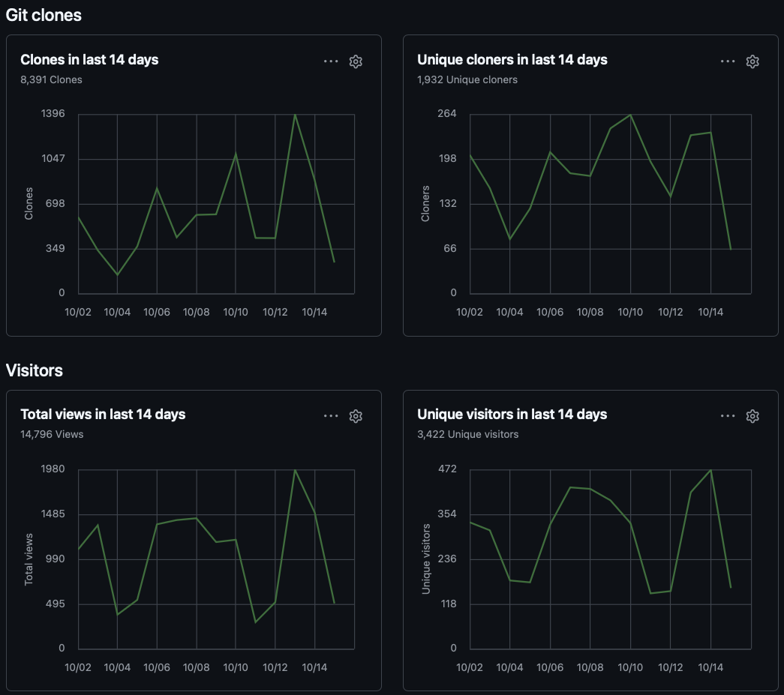This screenshot has height=695, width=784.
Task: Open settings gear on Unique visitors chart
Action: point(752,416)
